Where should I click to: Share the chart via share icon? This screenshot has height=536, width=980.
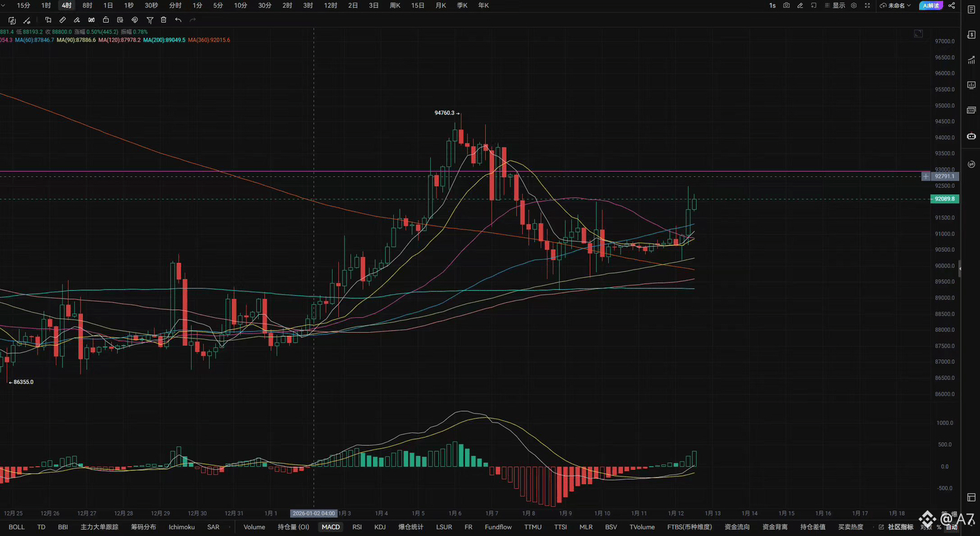pyautogui.click(x=952, y=5)
